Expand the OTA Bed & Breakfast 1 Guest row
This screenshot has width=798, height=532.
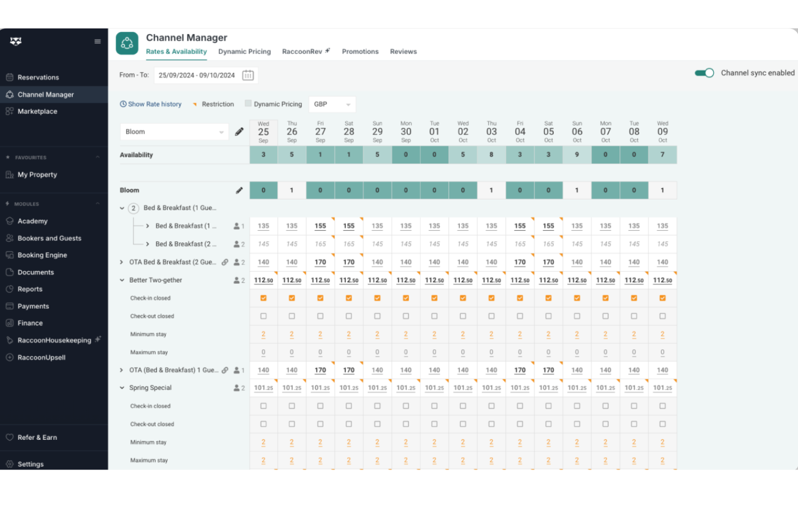pos(121,370)
